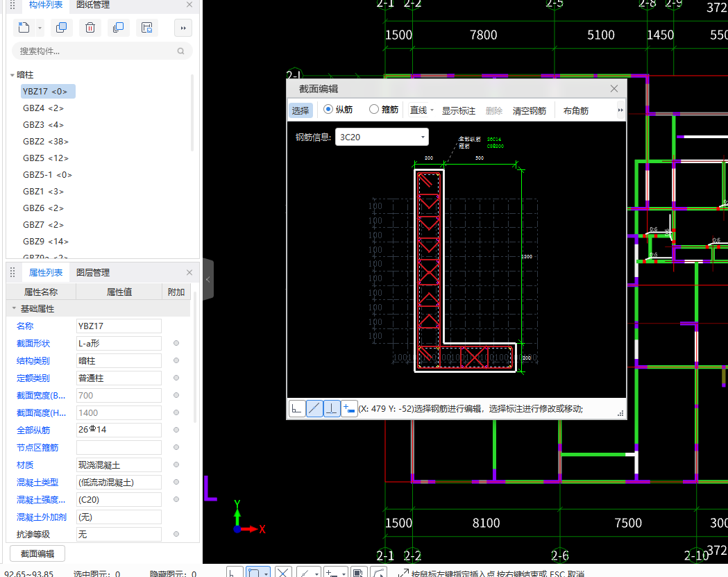The height and width of the screenshot is (577, 728).
Task: Select GBZ5-1 <0> in component list
Action: coord(47,175)
